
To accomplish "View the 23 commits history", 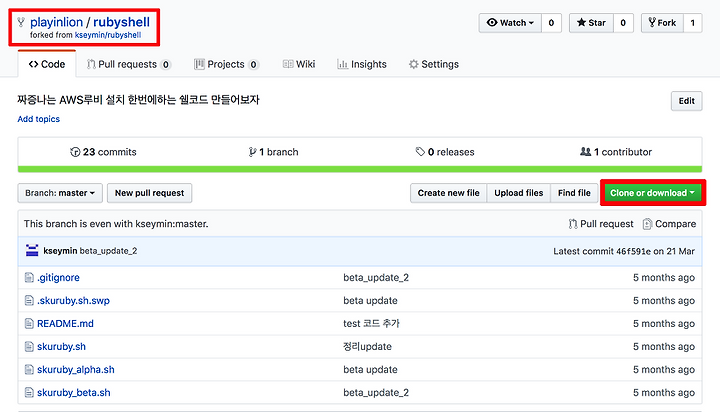I will pos(103,152).
